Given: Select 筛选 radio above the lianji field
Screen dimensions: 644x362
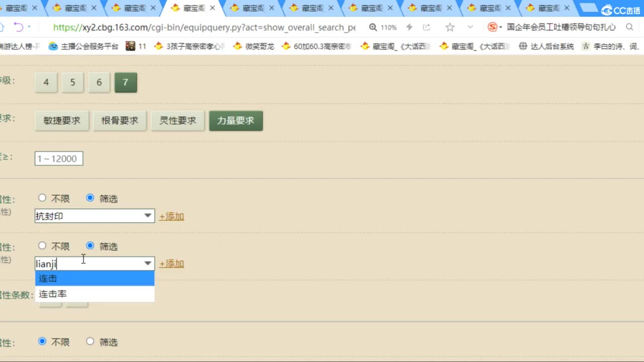Looking at the screenshot, I should 90,246.
